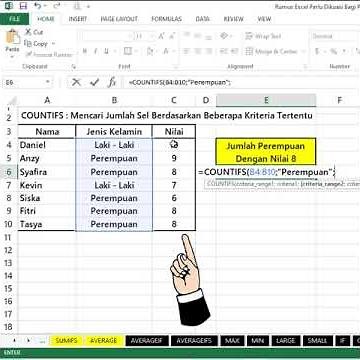Viewport: 360px width, 360px height.
Task: Open the MIN sheet tab
Action: pyautogui.click(x=258, y=341)
